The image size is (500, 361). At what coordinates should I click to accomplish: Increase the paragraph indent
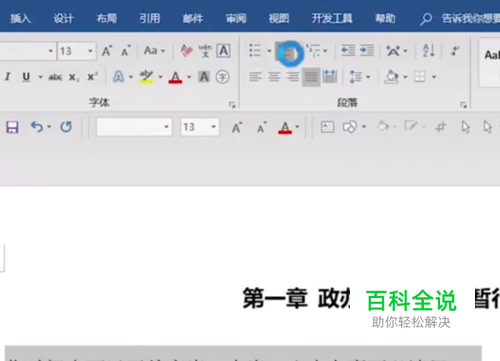(367, 51)
